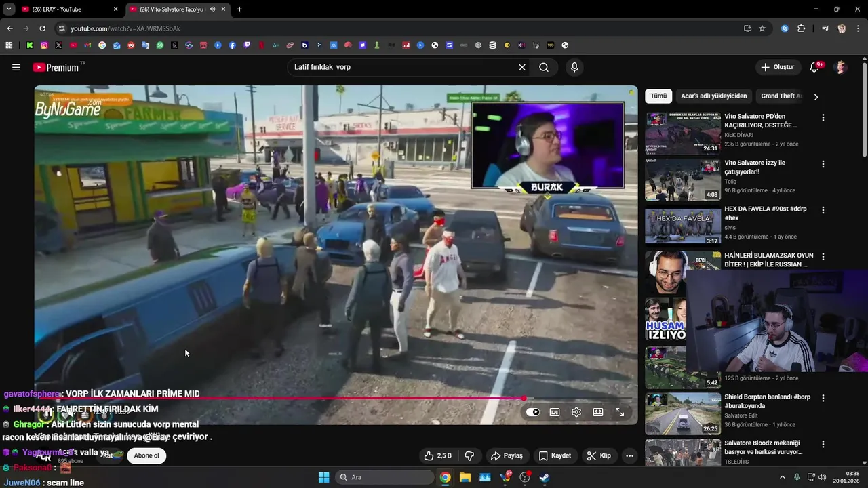The height and width of the screenshot is (488, 868).
Task: Select the Tümü filter chip
Action: pyautogui.click(x=658, y=96)
